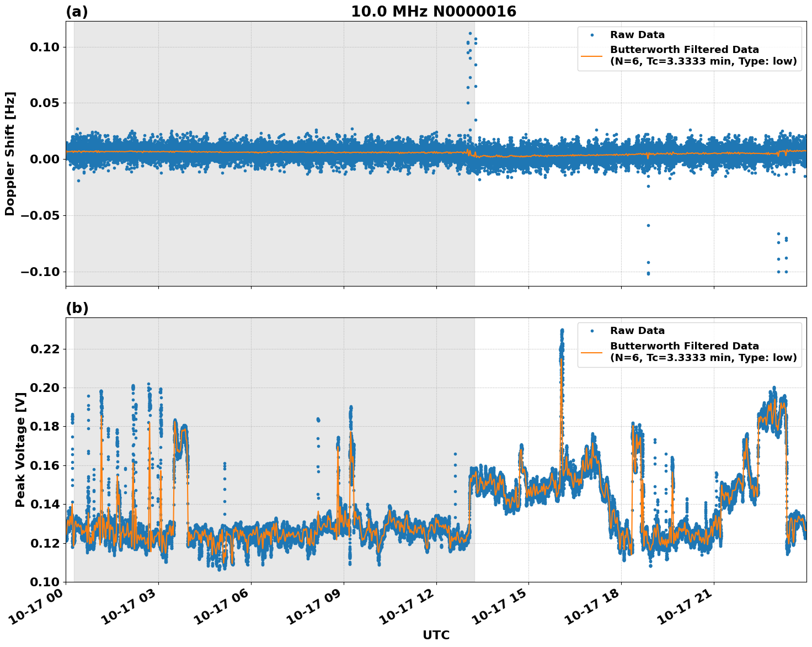Select the "Doppler Shift [Hz]" y-axis label
The image size is (812, 647).
pyautogui.click(x=10, y=153)
